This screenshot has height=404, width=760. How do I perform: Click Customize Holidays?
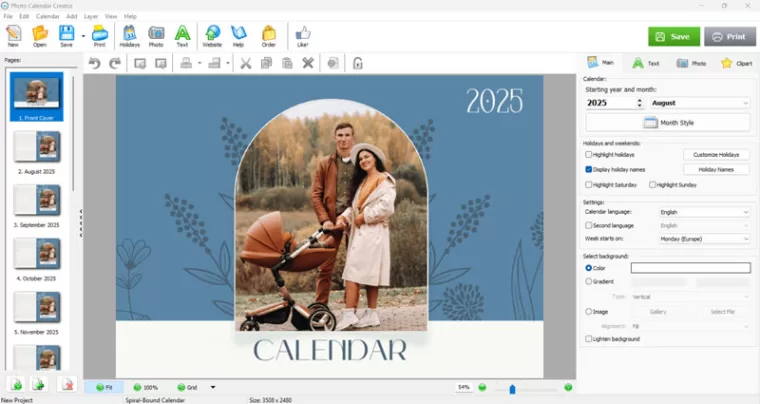point(716,155)
